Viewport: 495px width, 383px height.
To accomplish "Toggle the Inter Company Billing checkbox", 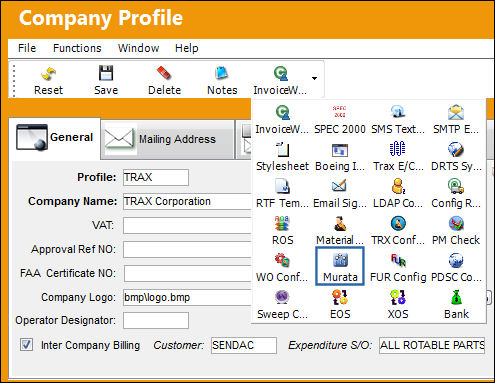I will point(26,344).
